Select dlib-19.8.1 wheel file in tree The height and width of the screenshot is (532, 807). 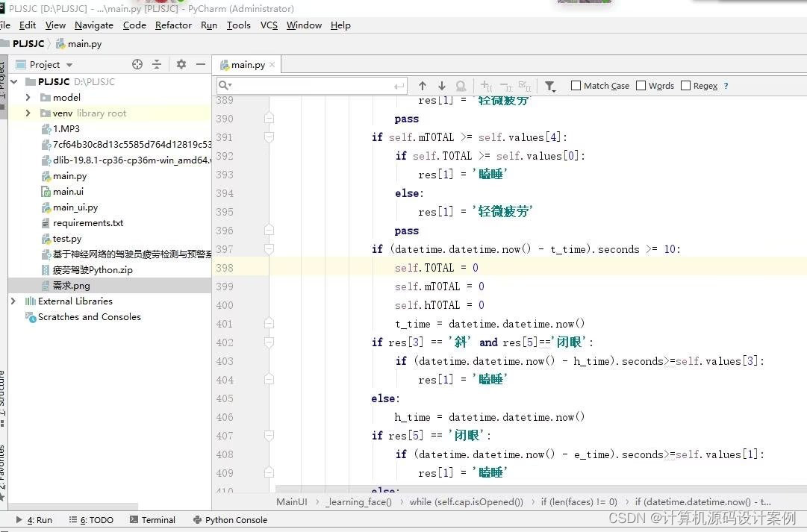[x=131, y=160]
